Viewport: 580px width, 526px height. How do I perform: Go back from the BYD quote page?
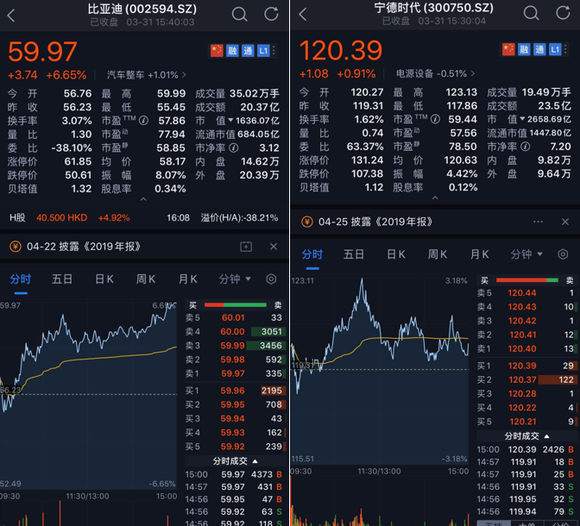click(11, 16)
